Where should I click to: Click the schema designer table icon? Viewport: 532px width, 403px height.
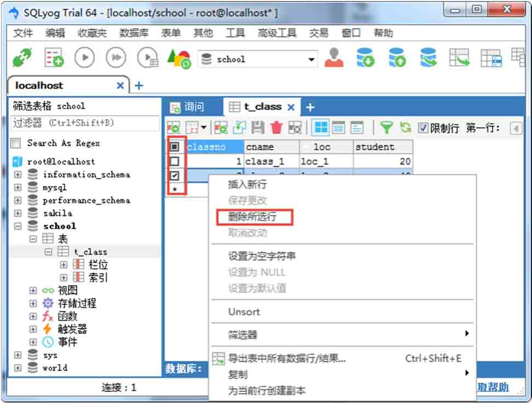point(491,58)
